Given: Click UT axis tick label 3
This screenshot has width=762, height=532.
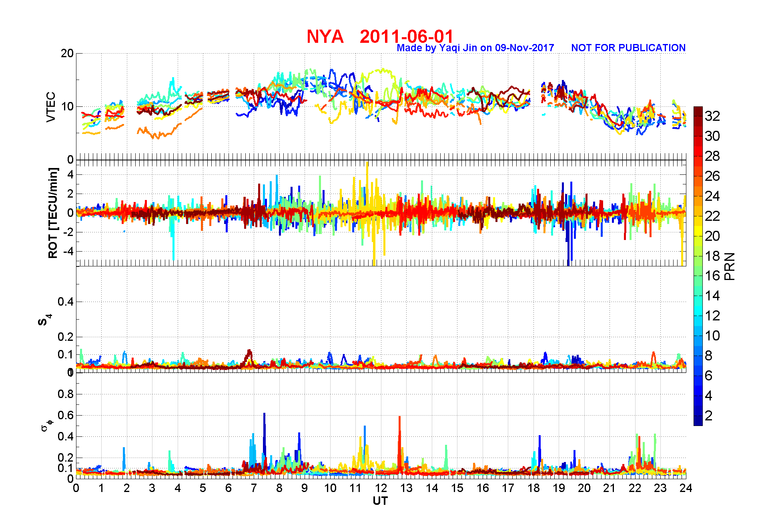Looking at the screenshot, I should tap(152, 488).
